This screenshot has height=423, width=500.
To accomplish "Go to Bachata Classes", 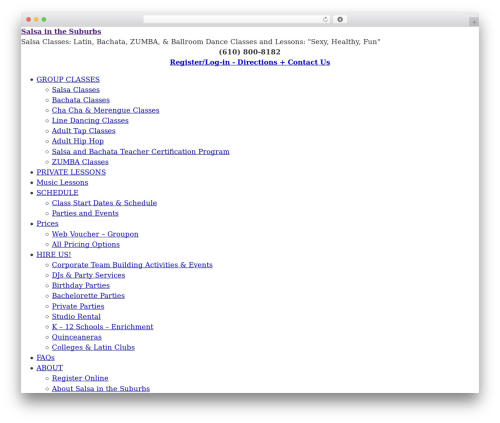I will tap(81, 100).
